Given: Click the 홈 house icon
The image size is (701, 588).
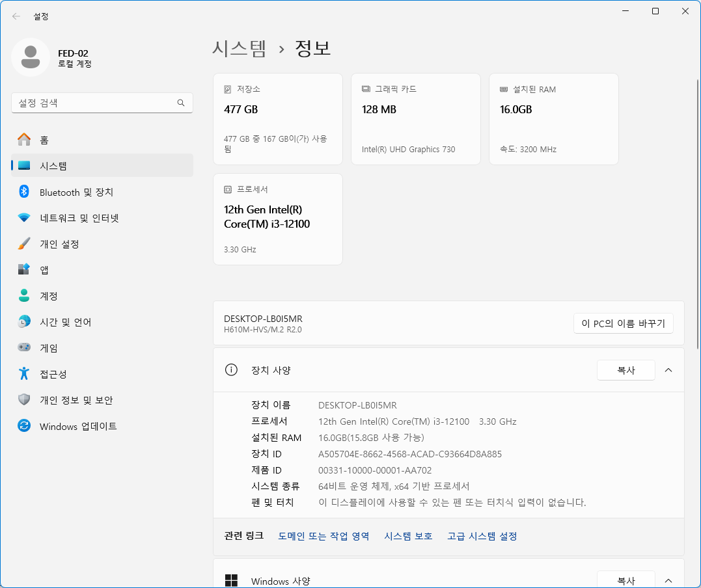Looking at the screenshot, I should point(24,140).
